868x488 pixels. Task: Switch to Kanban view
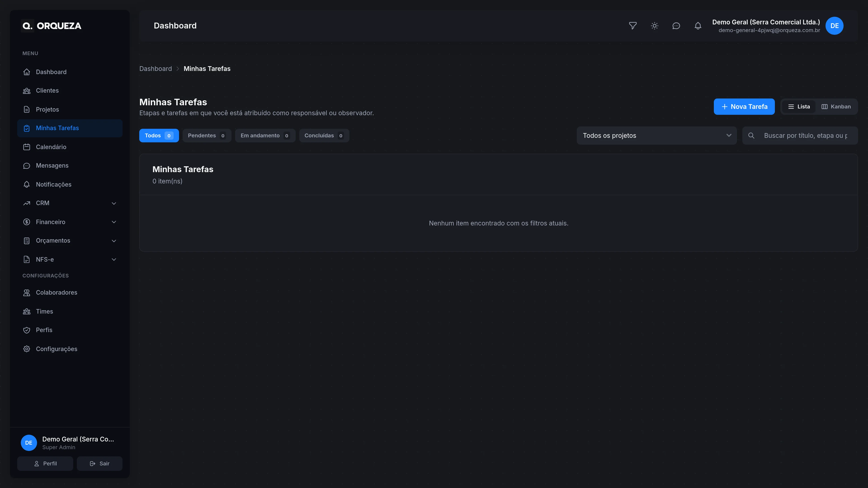point(836,107)
